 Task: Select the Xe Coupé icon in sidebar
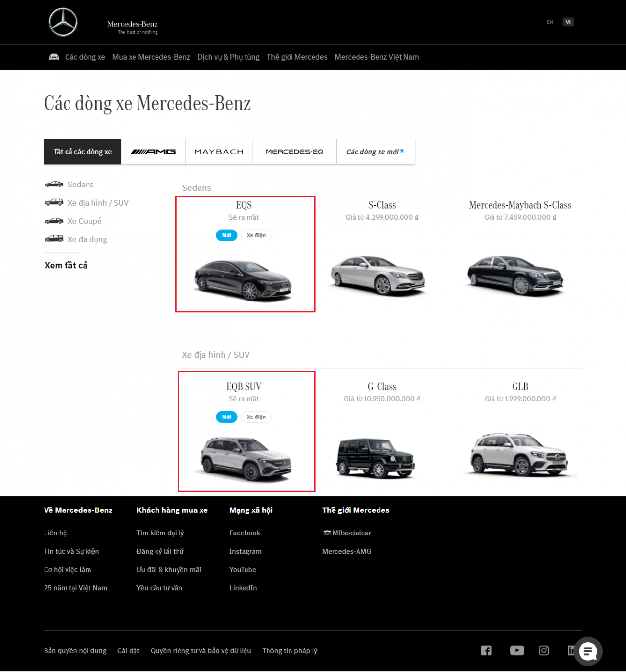pos(54,221)
